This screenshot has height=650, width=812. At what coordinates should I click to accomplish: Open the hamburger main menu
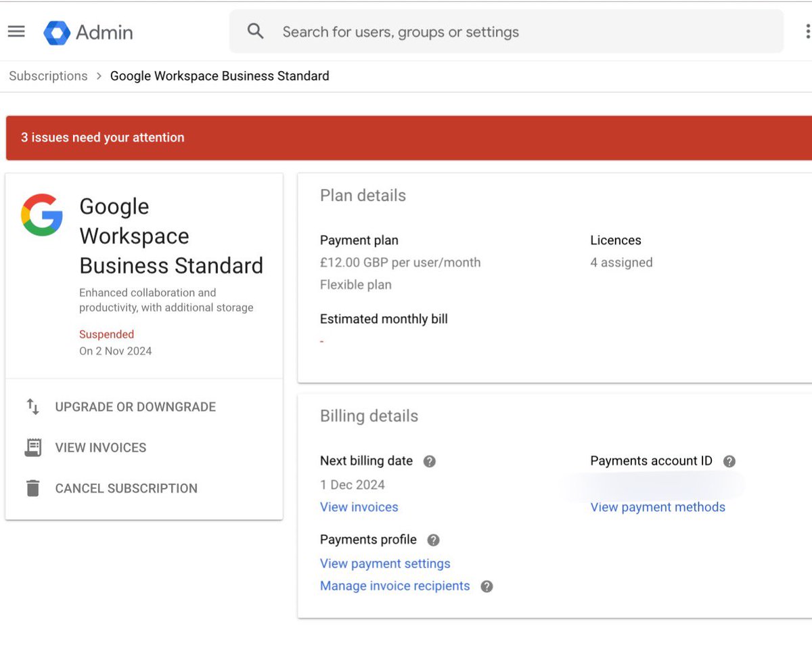16,32
